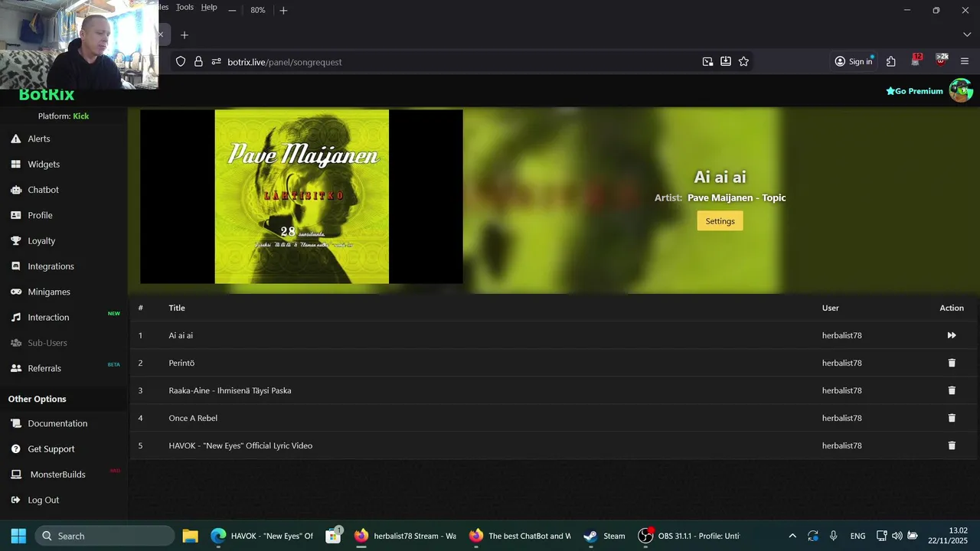This screenshot has height=551, width=980.
Task: Go to Chatbot settings
Action: (x=43, y=190)
